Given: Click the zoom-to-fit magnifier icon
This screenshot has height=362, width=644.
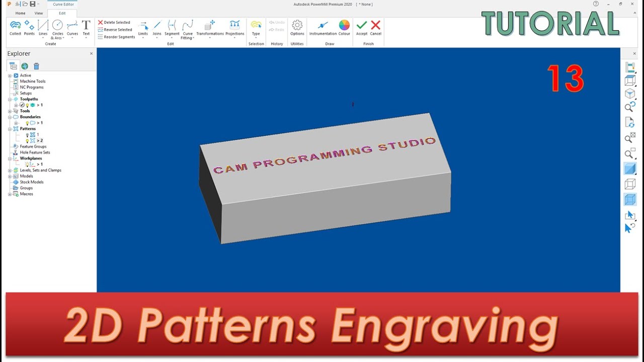Looking at the screenshot, I should [x=630, y=138].
